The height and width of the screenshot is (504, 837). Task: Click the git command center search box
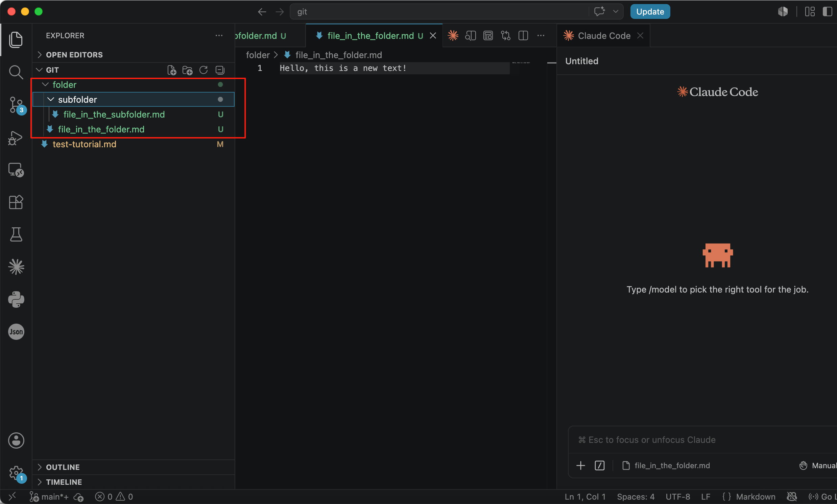point(439,11)
